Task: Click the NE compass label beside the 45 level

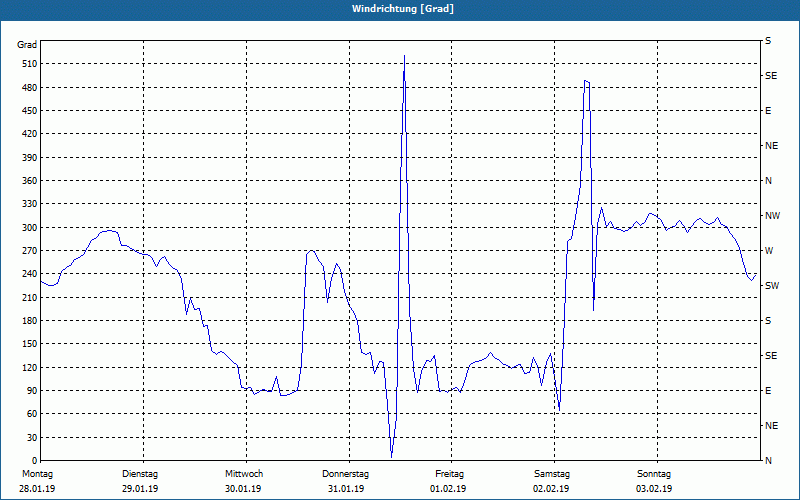Action: point(771,426)
